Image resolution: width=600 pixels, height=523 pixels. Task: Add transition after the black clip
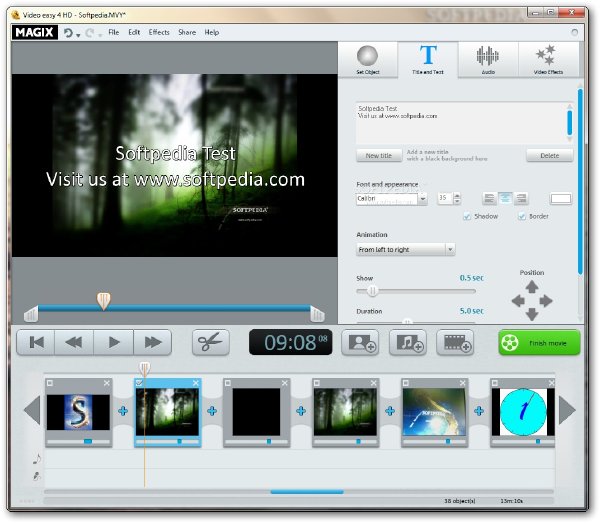tap(301, 411)
